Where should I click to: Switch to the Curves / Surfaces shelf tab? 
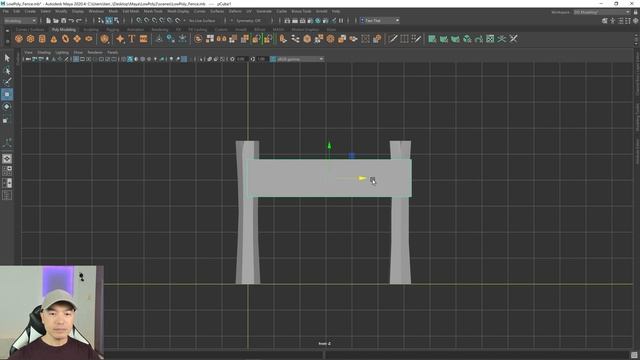pos(30,30)
